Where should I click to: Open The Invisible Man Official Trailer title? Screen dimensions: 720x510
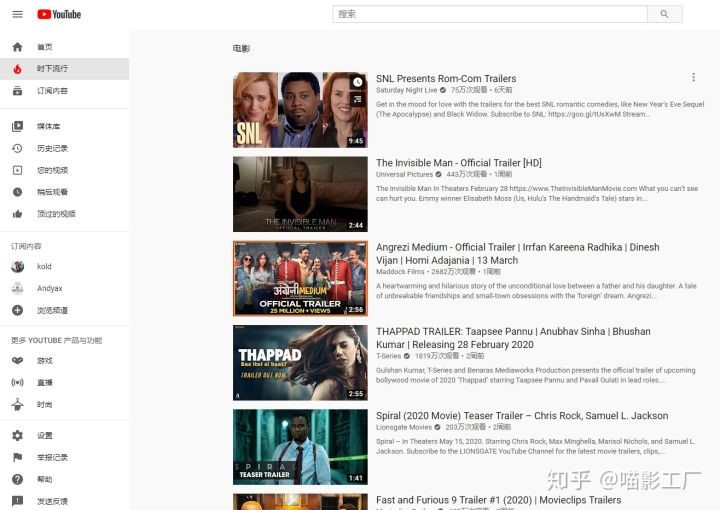click(x=459, y=163)
